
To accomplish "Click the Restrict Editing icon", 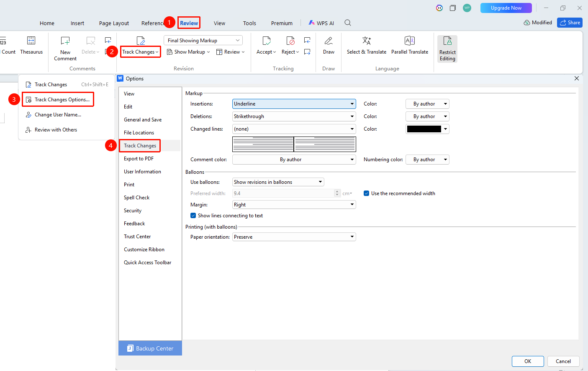I will (447, 41).
